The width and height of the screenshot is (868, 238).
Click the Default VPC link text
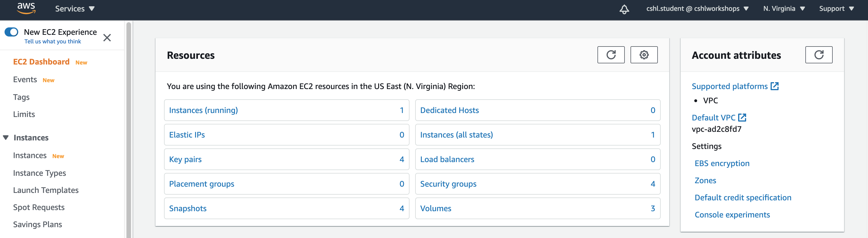(x=713, y=118)
